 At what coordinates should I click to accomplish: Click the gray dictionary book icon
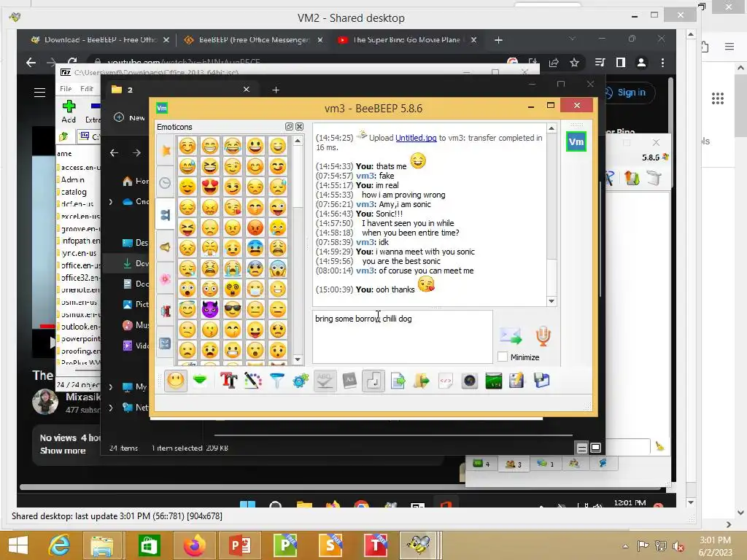pyautogui.click(x=349, y=381)
